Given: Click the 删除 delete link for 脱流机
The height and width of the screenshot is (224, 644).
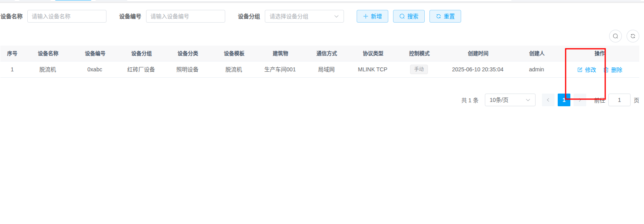Looking at the screenshot, I should [x=613, y=70].
